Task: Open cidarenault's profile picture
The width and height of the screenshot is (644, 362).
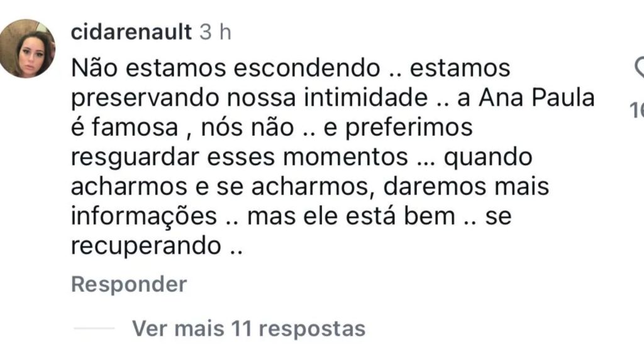Action: point(26,49)
